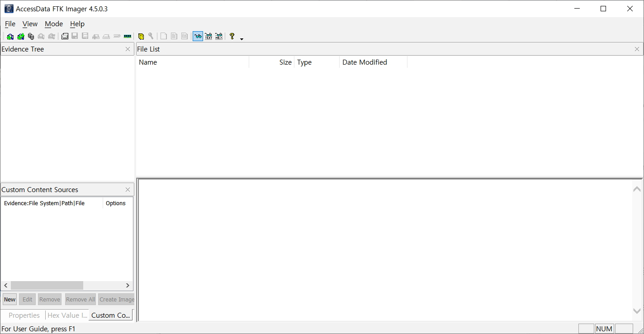Click the Export File Hash List icon
Viewport: 644px width, 334px height.
[174, 37]
